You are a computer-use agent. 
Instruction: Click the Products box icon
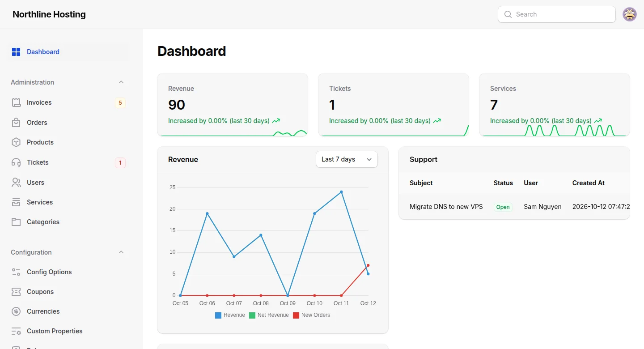pos(16,142)
